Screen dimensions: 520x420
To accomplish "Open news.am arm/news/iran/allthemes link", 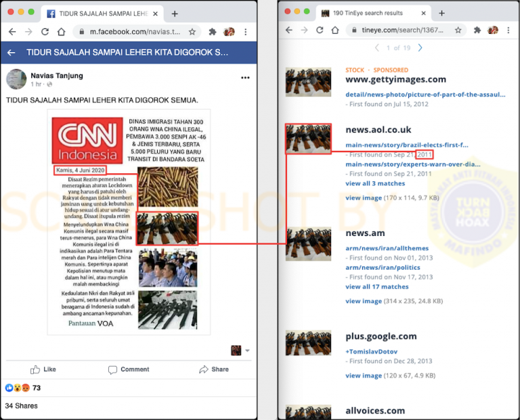I will tap(387, 248).
